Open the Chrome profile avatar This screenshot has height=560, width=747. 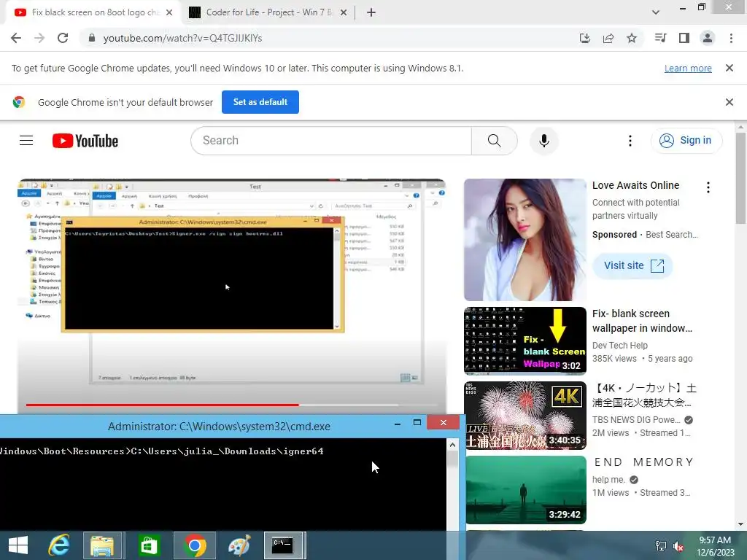tap(708, 38)
